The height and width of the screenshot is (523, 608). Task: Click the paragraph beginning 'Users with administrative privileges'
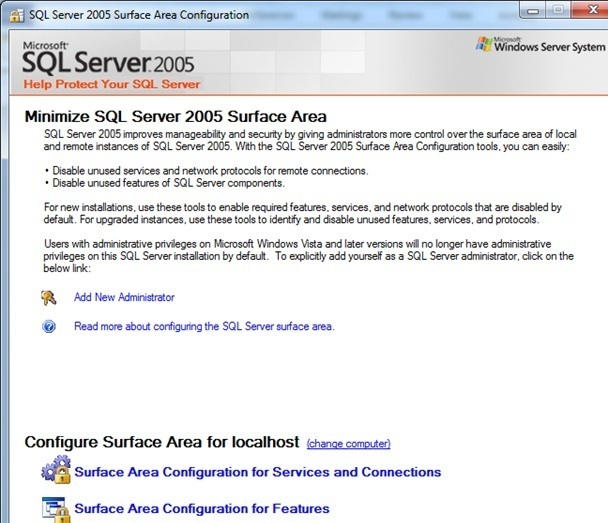click(308, 256)
